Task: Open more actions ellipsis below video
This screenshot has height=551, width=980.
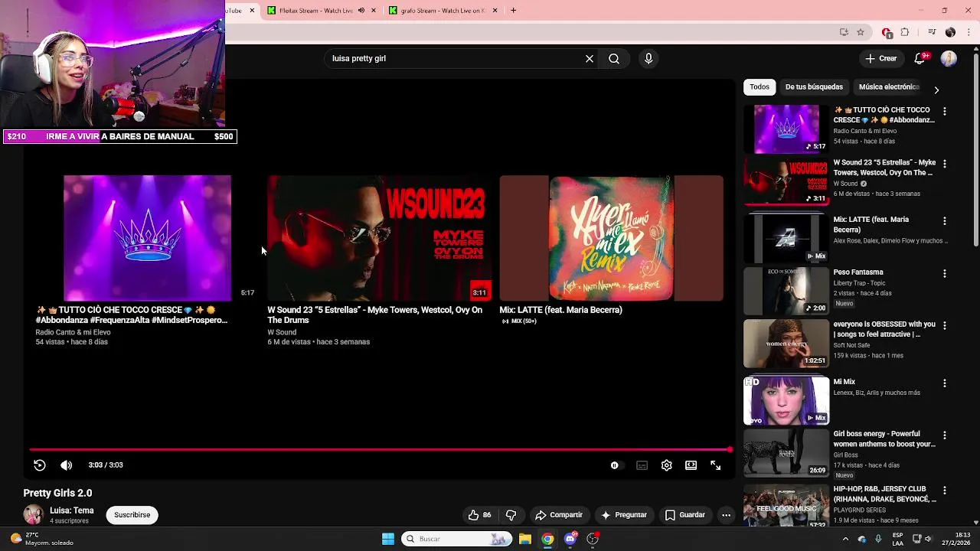Action: tap(726, 515)
